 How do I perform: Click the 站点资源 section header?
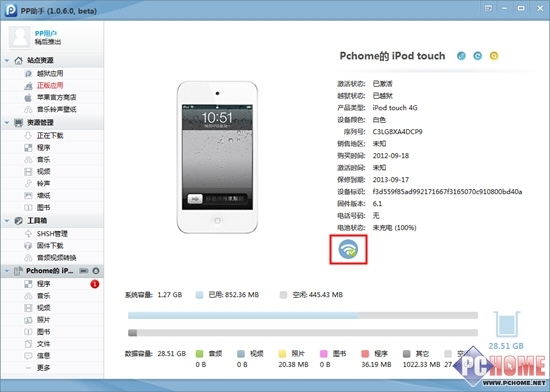pyautogui.click(x=52, y=61)
